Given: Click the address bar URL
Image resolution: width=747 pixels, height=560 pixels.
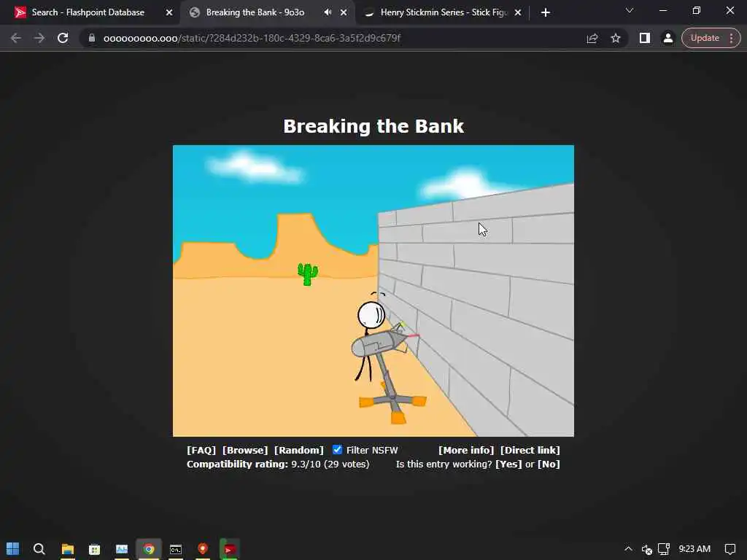Looking at the screenshot, I should tap(252, 38).
